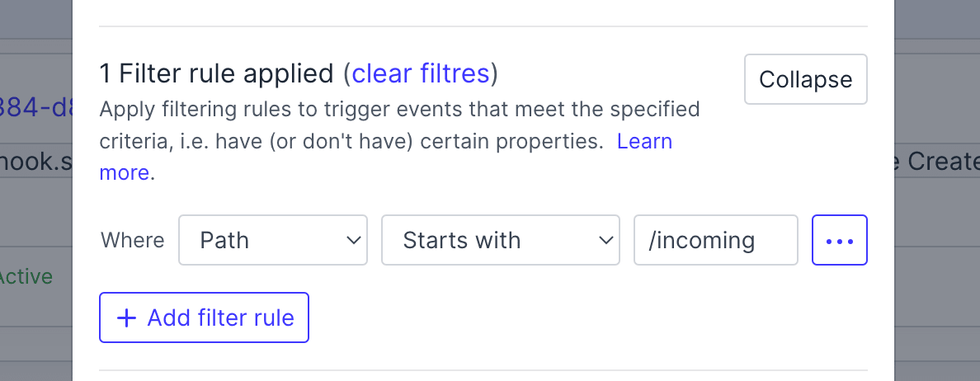Screen dimensions: 980x381
Task: Focus the /incoming value input field
Action: 715,240
